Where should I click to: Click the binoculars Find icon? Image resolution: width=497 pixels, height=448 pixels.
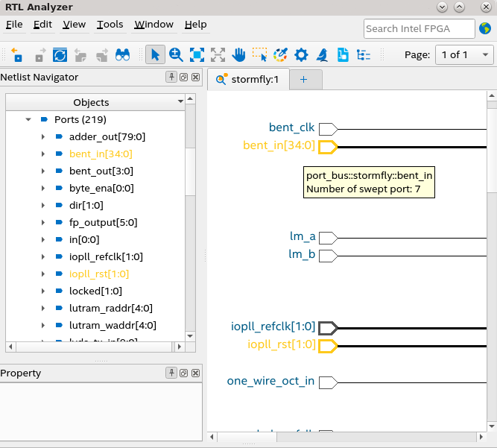(x=122, y=55)
